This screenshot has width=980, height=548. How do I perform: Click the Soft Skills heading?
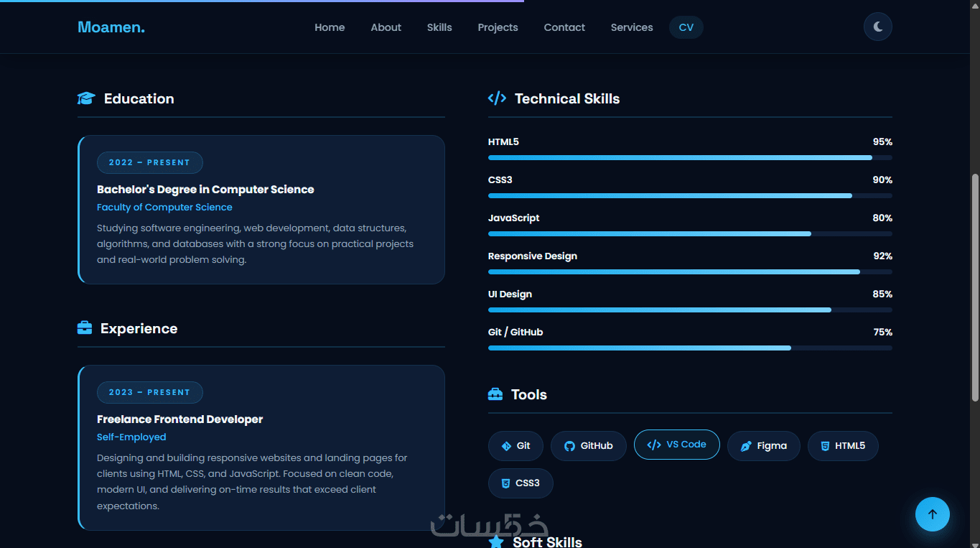(x=547, y=542)
